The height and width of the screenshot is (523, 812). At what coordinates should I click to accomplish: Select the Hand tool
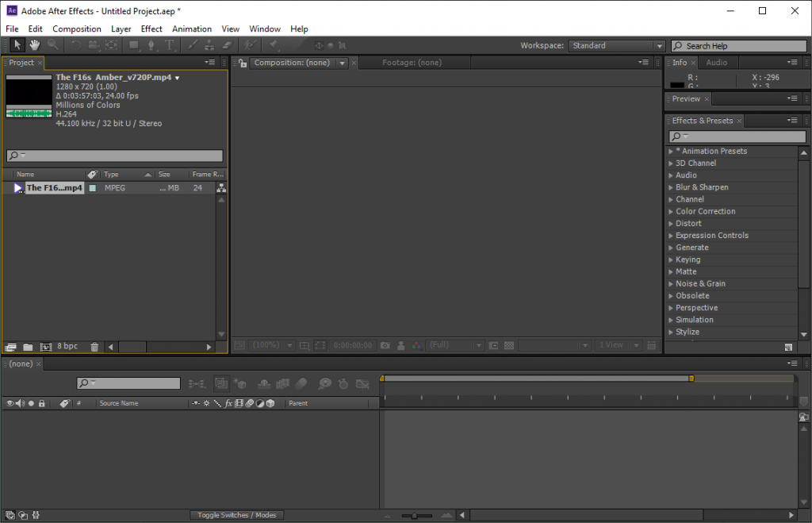pos(35,45)
